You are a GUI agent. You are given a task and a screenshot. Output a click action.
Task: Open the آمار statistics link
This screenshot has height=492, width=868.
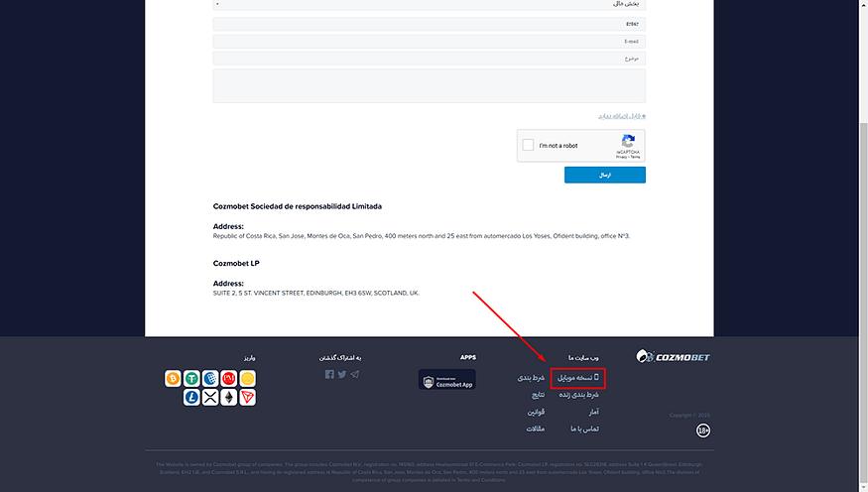click(x=594, y=412)
